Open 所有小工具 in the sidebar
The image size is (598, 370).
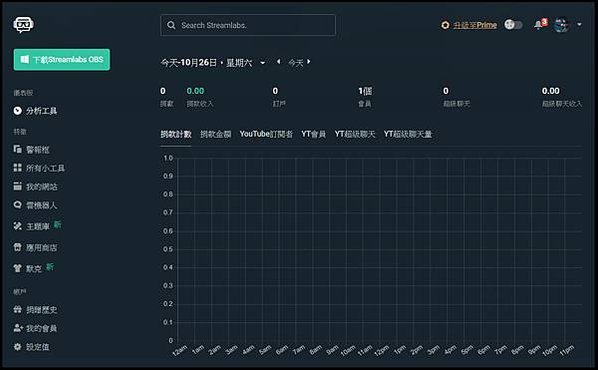pyautogui.click(x=45, y=168)
